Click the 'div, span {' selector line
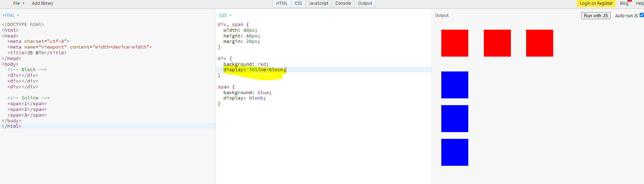644x184 pixels. pos(233,25)
